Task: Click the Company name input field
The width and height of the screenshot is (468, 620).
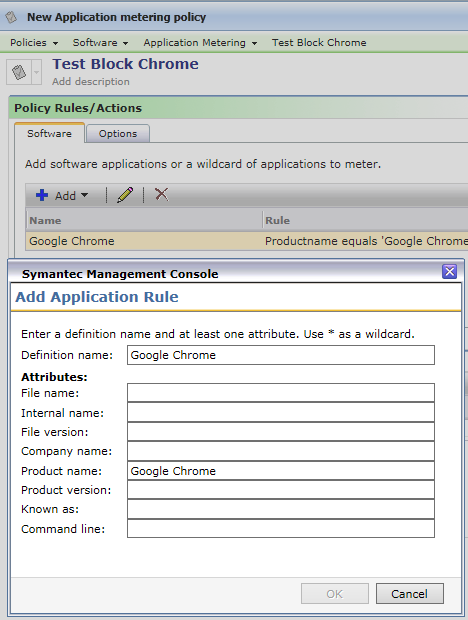Action: (x=281, y=451)
